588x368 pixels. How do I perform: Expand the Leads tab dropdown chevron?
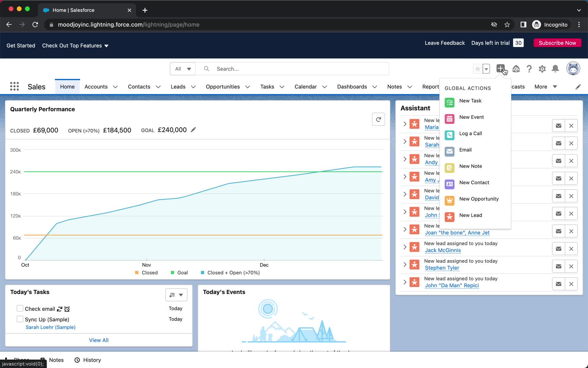point(193,87)
